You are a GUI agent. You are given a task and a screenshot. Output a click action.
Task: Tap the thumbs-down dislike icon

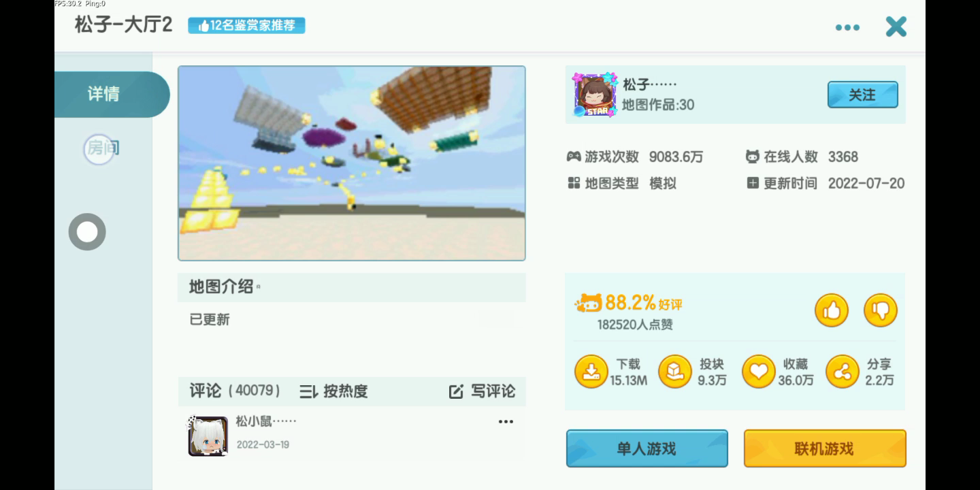(881, 310)
